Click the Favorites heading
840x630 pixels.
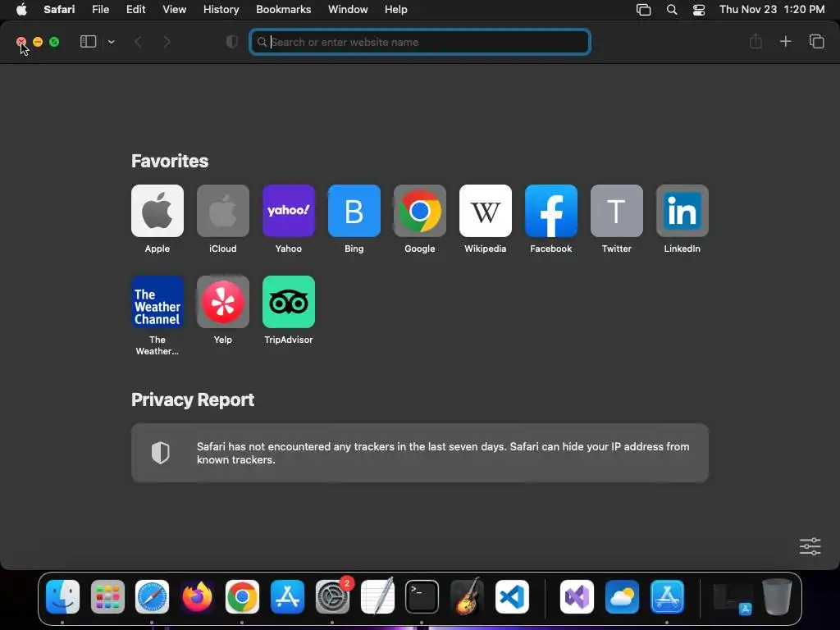170,162
